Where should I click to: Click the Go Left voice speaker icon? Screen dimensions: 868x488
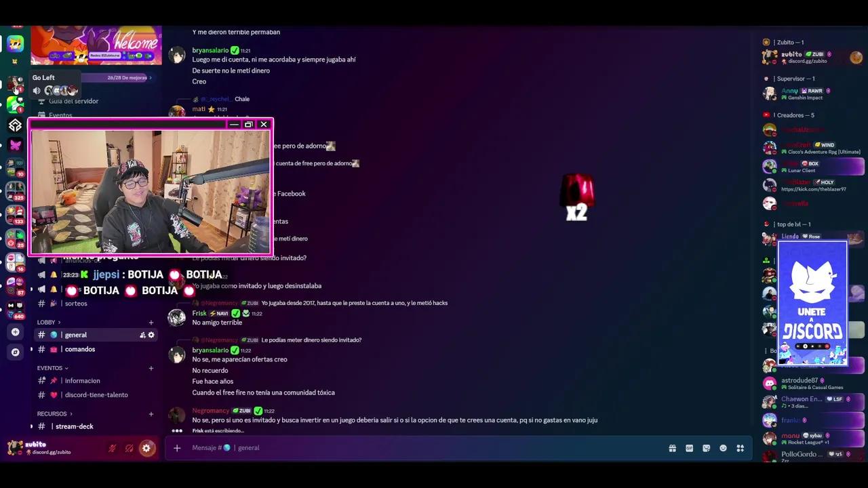(x=37, y=91)
